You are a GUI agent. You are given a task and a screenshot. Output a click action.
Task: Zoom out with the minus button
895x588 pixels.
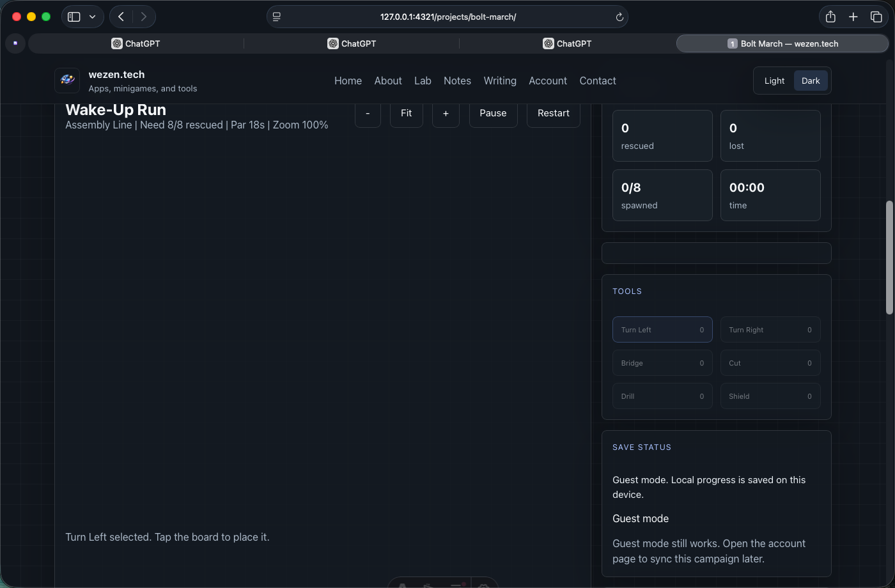368,113
